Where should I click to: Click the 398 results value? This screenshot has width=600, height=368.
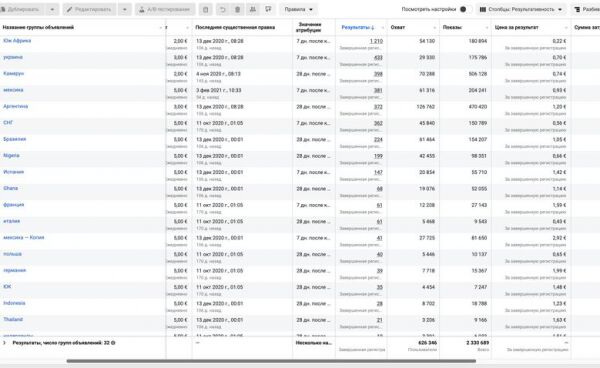click(378, 74)
